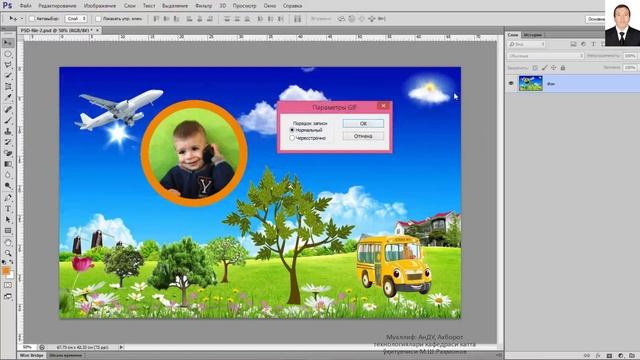
Task: Enable the Показать упр. элем. checkbox
Action: click(x=98, y=19)
